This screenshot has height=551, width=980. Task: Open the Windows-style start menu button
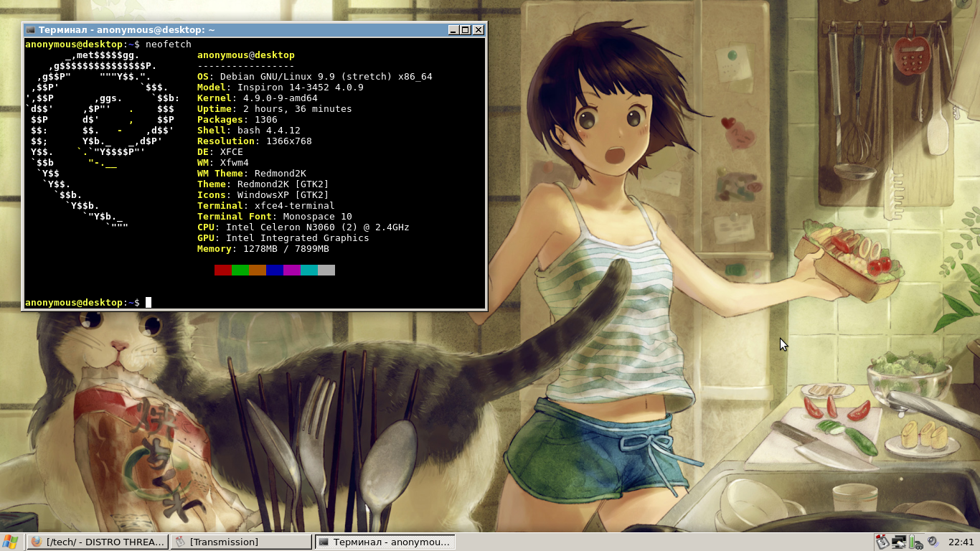tap(10, 542)
